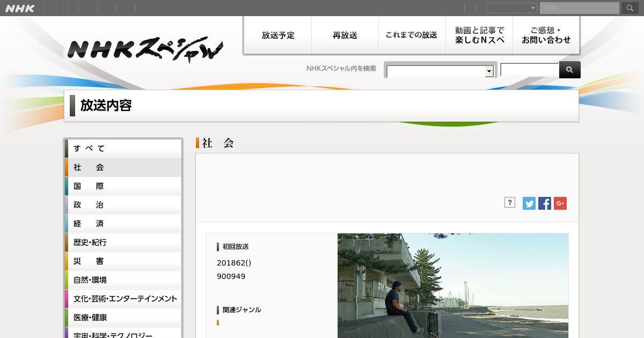Viewport: 644px width, 338px height.
Task: Click the site keyword search field
Action: click(530, 70)
